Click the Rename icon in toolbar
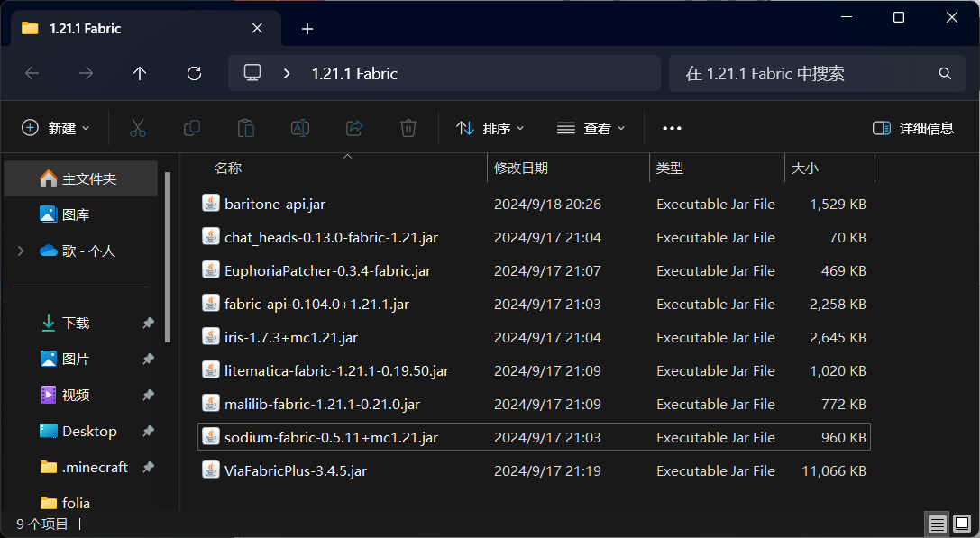 (x=300, y=128)
